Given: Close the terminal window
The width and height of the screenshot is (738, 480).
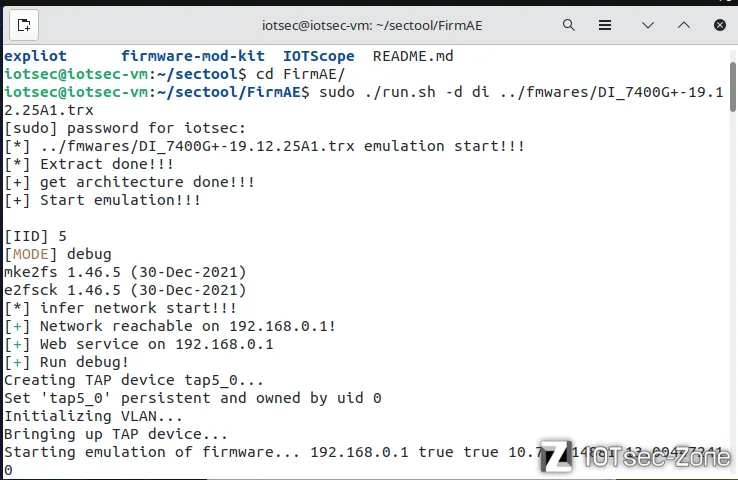Looking at the screenshot, I should [x=720, y=25].
